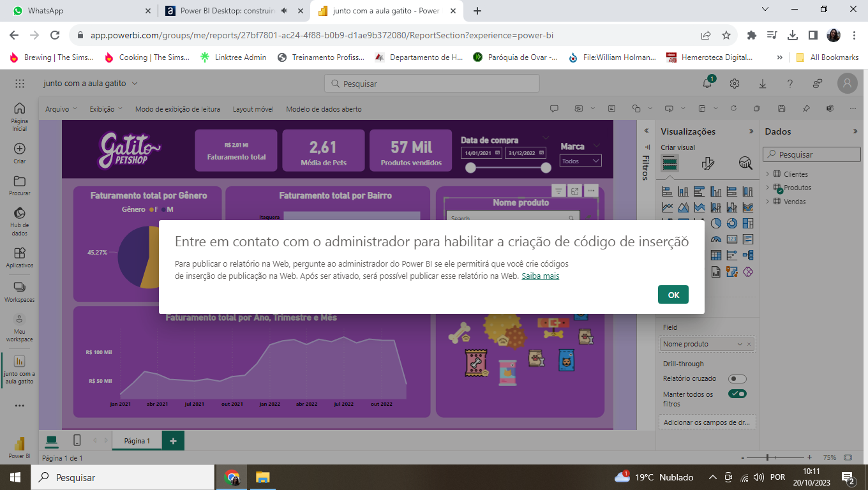The height and width of the screenshot is (490, 868).
Task: Open the Arquivo menu
Action: [x=61, y=109]
